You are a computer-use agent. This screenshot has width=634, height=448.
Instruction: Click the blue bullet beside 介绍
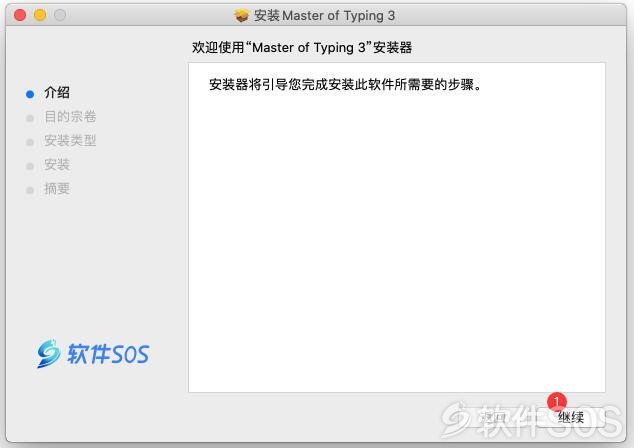[30, 94]
